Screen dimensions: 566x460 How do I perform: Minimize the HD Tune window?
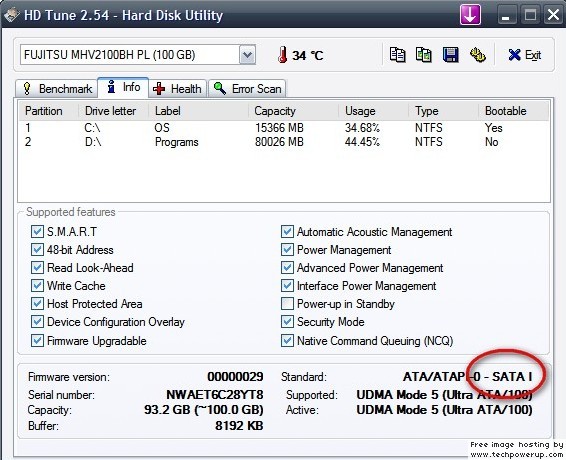pyautogui.click(x=506, y=15)
